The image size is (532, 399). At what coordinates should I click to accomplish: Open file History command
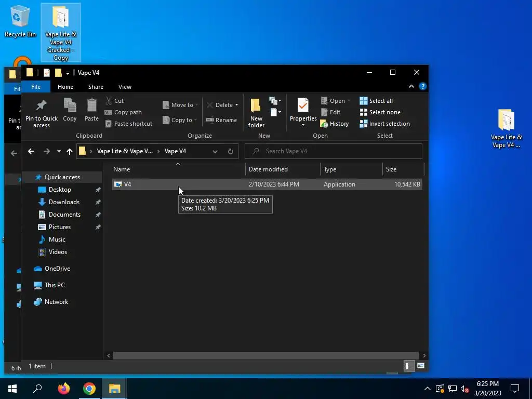tap(335, 124)
